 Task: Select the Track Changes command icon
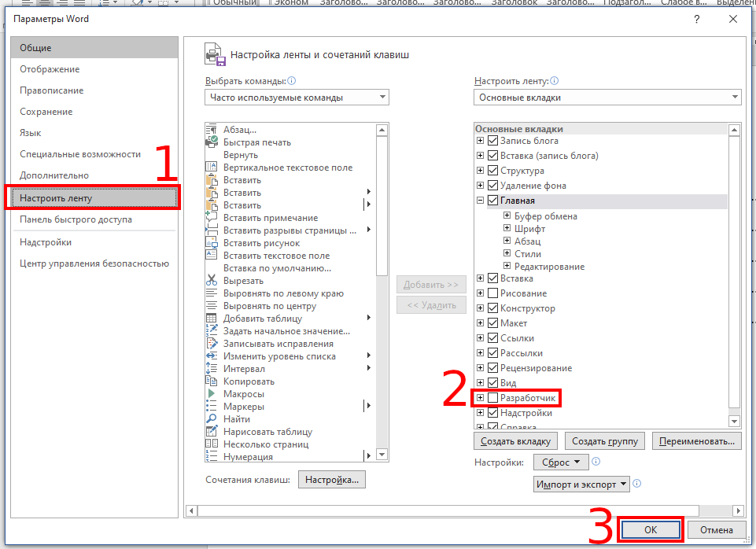(211, 343)
